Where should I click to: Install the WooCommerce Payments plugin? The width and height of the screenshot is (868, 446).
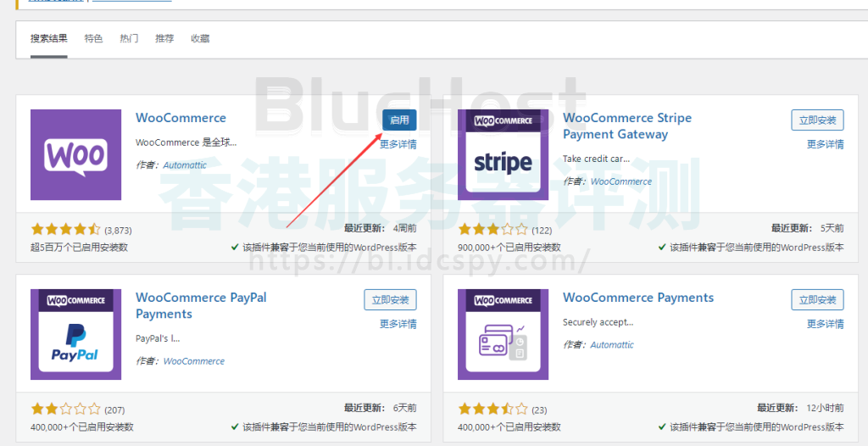coord(817,299)
